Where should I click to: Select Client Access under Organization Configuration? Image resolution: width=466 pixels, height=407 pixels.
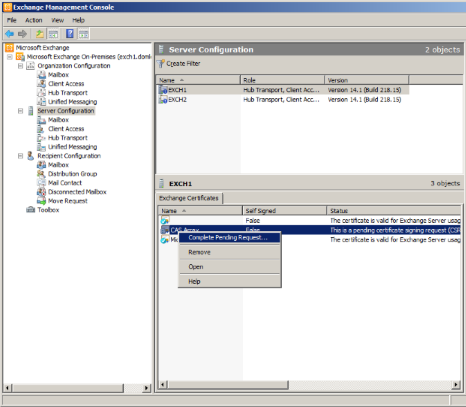pyautogui.click(x=66, y=84)
